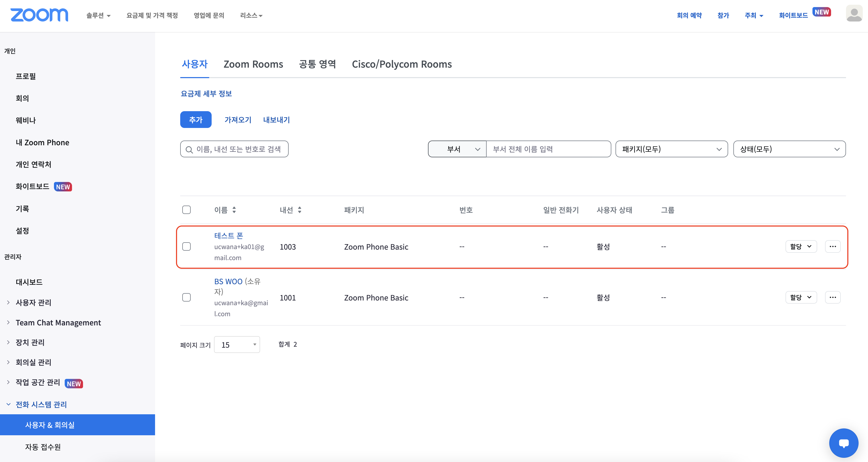Click 활성 status in BS WOO row
The width and height of the screenshot is (868, 462).
pos(603,297)
